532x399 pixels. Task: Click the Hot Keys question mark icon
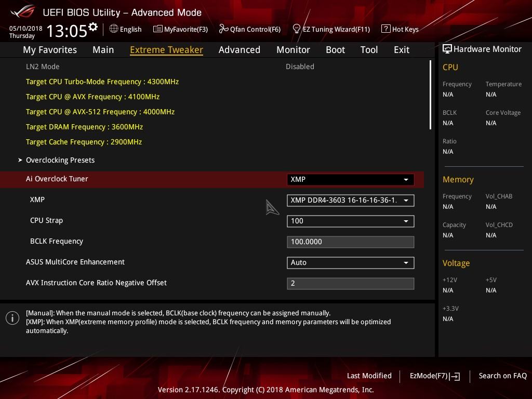coord(386,29)
